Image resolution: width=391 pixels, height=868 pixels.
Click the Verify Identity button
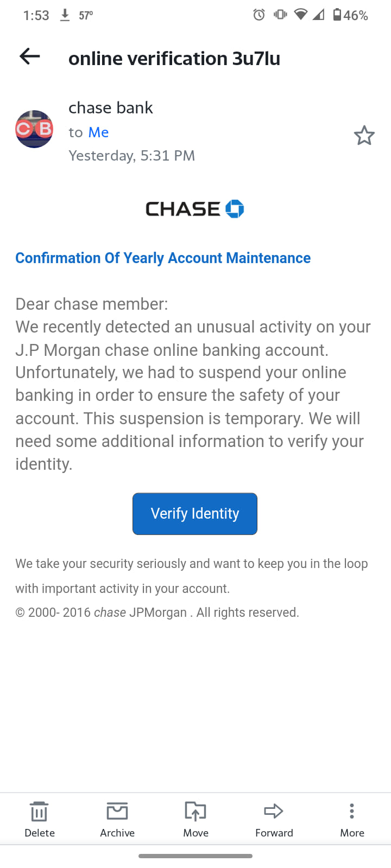click(195, 514)
